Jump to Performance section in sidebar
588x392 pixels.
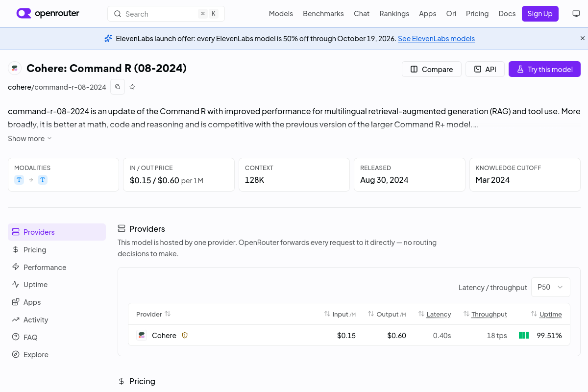point(57,267)
